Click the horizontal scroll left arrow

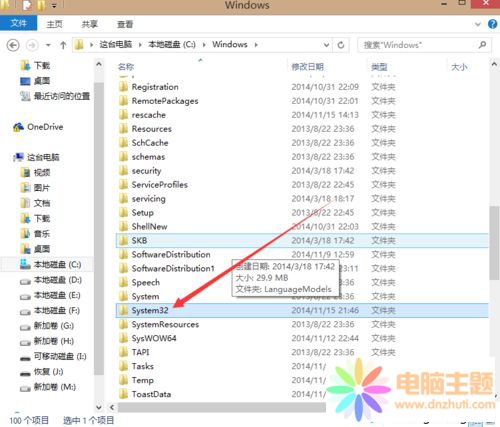coord(112,407)
